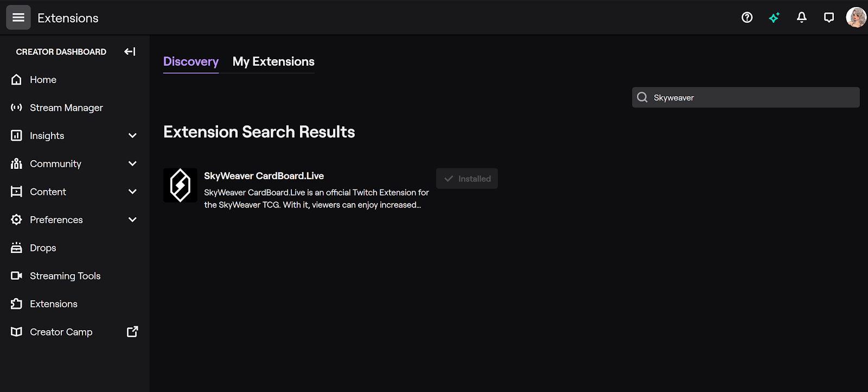The height and width of the screenshot is (392, 868).
Task: Click the Drops gift icon
Action: (x=17, y=248)
